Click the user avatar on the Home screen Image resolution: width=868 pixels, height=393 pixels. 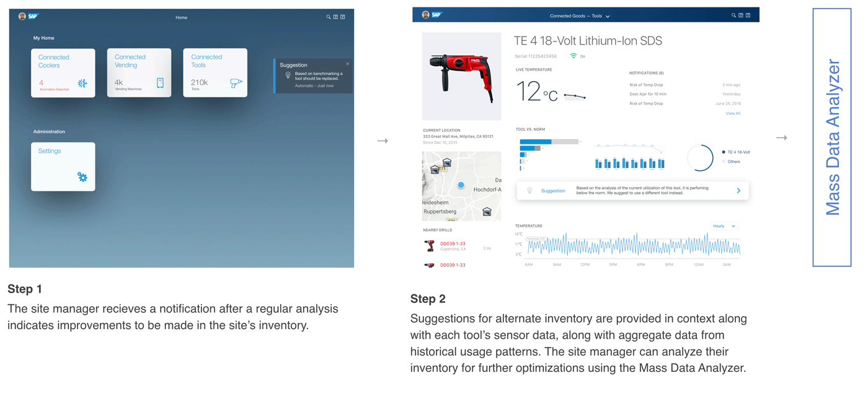(x=22, y=17)
